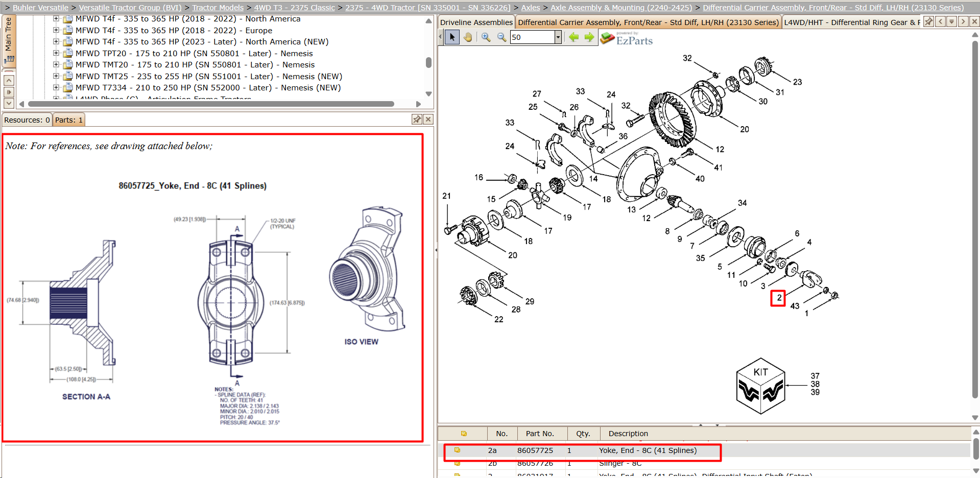This screenshot has height=478, width=980.
Task: Zoom in on the parts diagram
Action: coord(486,37)
